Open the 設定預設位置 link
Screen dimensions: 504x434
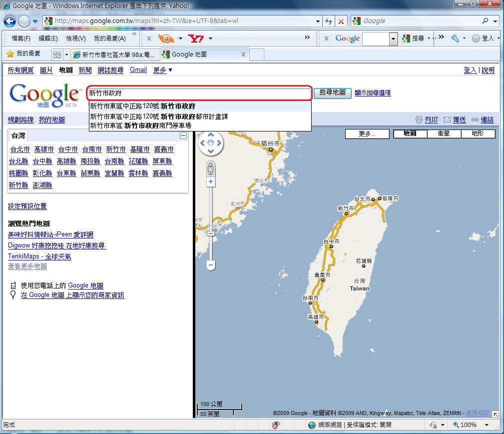click(x=27, y=206)
